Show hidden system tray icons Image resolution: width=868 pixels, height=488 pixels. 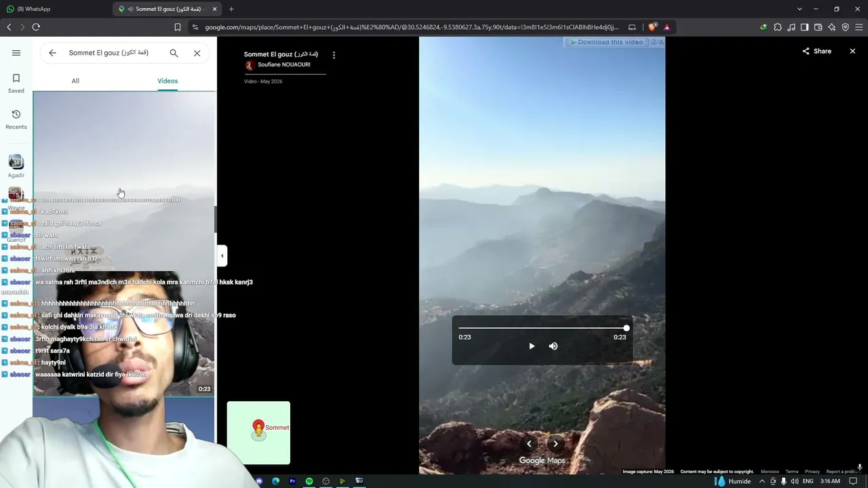coord(762,481)
